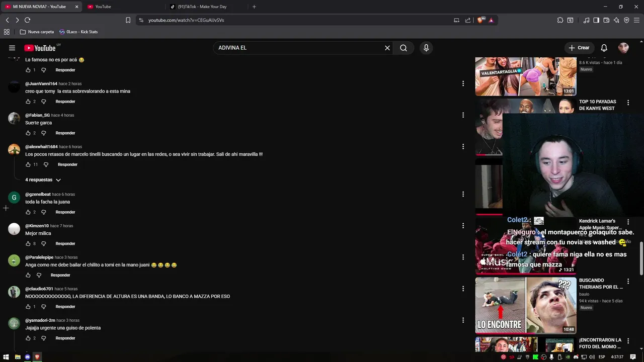Viewport: 644px width, 362px height.
Task: Open Brave VPN shield icon
Action: (x=626, y=20)
